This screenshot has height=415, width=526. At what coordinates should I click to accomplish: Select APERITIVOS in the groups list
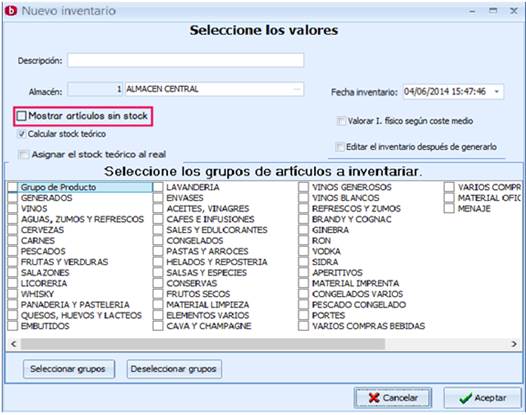click(x=337, y=272)
